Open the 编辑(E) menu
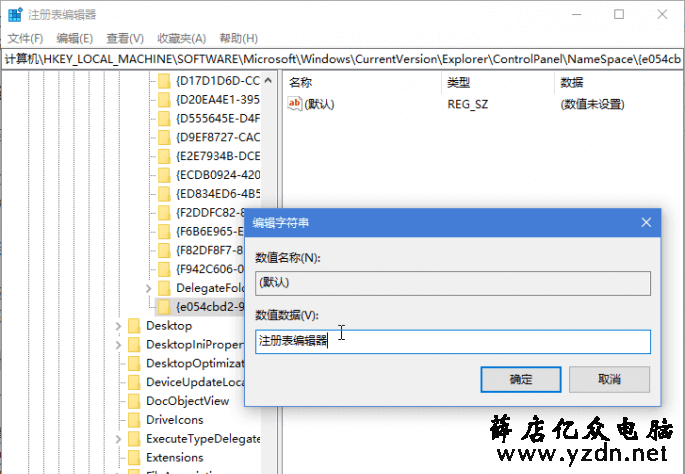The image size is (685, 474). click(75, 38)
